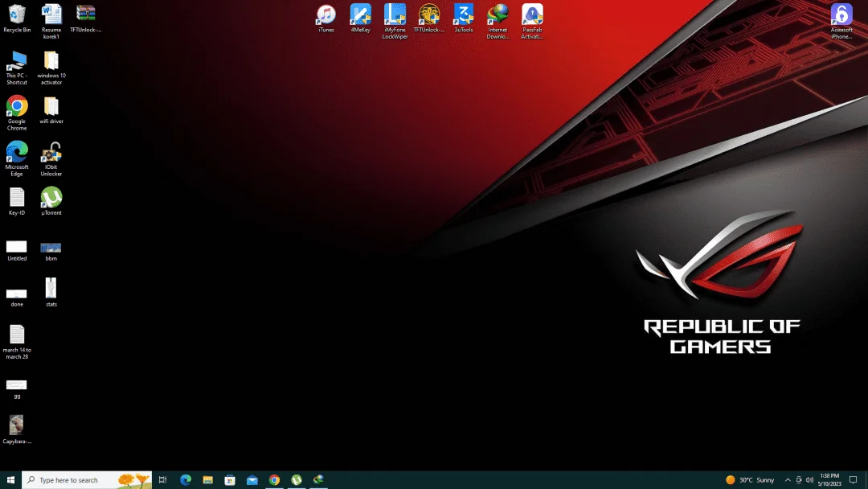868x489 pixels.
Task: Select the 4MeKey desktop shortcut
Action: pos(360,18)
